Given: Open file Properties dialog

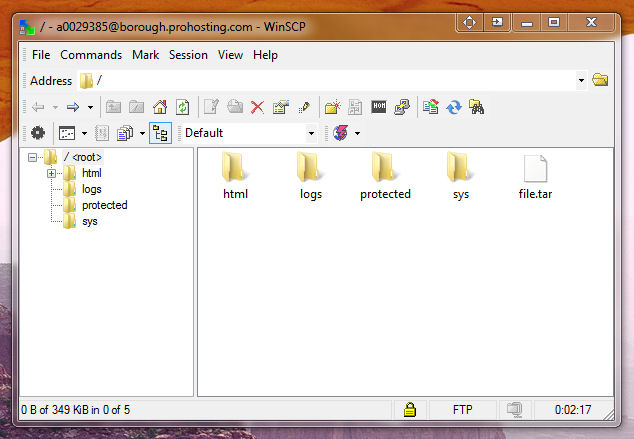Looking at the screenshot, I should (x=281, y=107).
